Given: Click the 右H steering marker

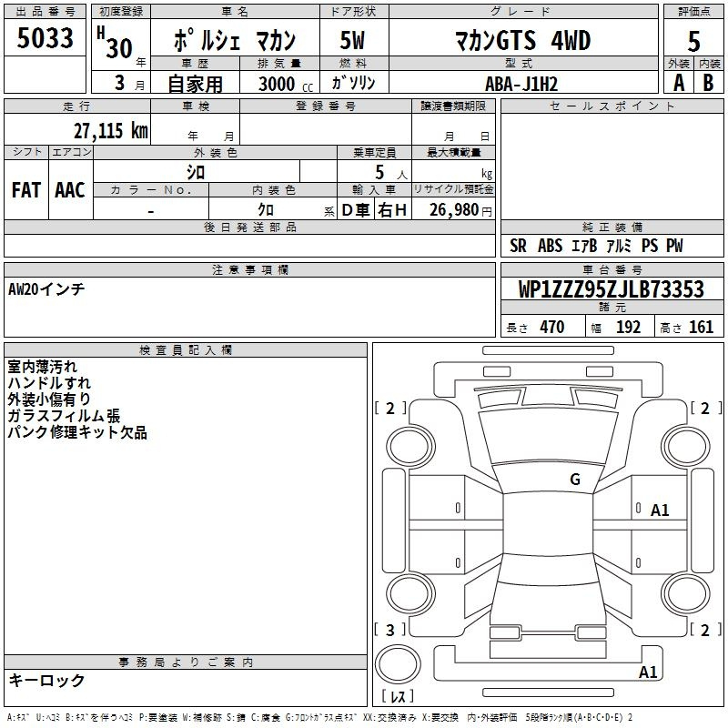Looking at the screenshot, I should [392, 210].
